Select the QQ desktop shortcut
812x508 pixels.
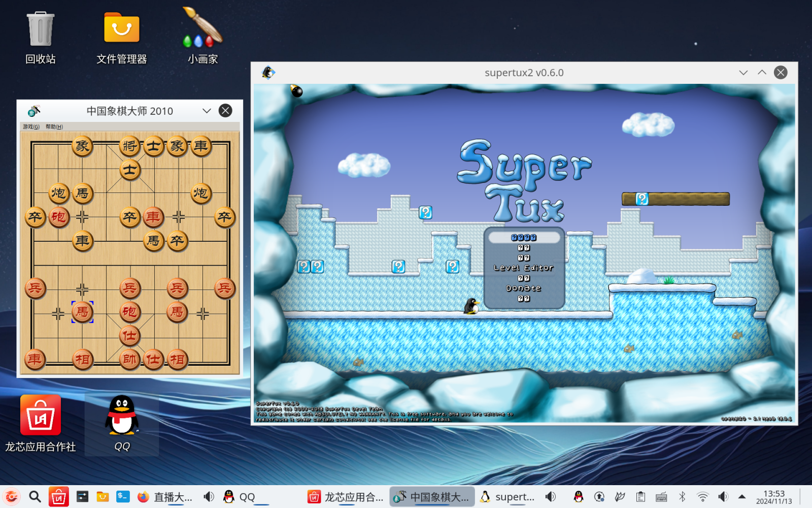click(x=122, y=424)
